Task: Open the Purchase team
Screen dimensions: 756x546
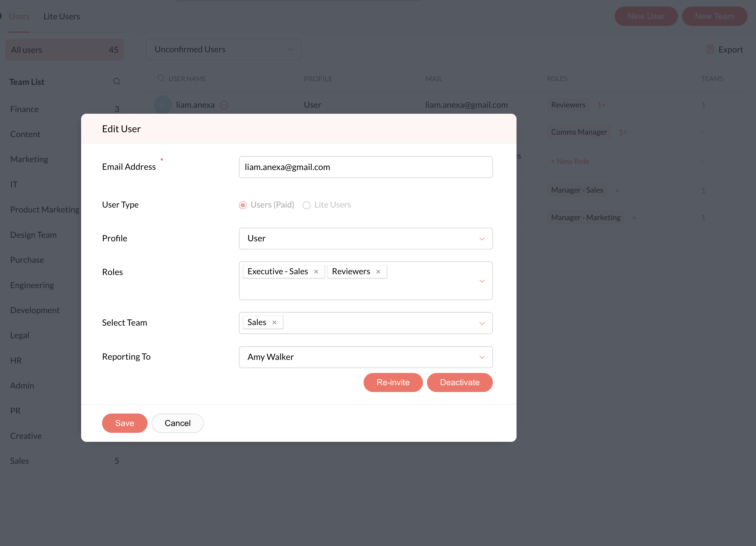Action: (27, 260)
